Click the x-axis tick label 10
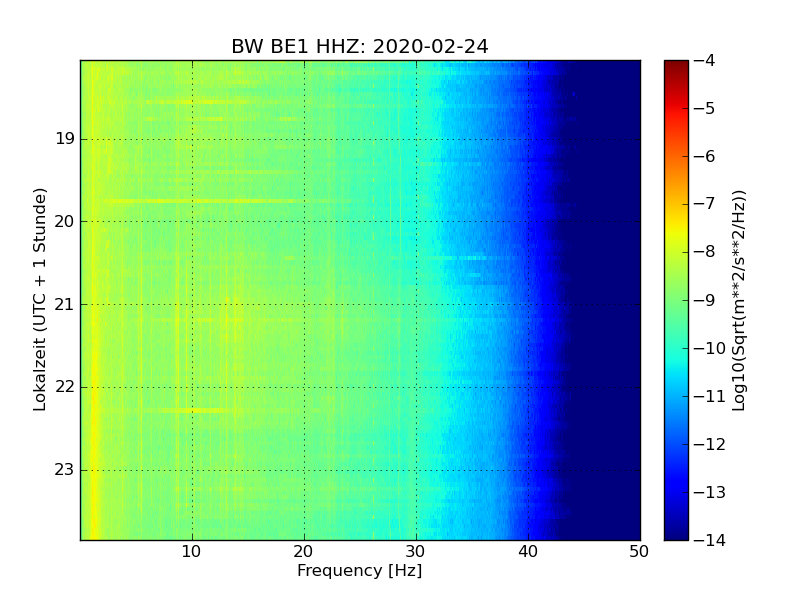800x600 pixels. [x=191, y=552]
